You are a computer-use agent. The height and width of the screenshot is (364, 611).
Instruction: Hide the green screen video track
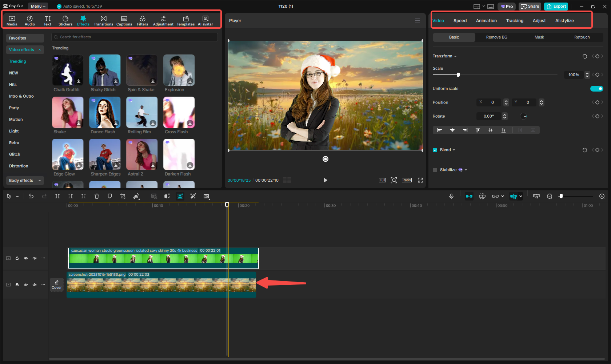pyautogui.click(x=25, y=258)
